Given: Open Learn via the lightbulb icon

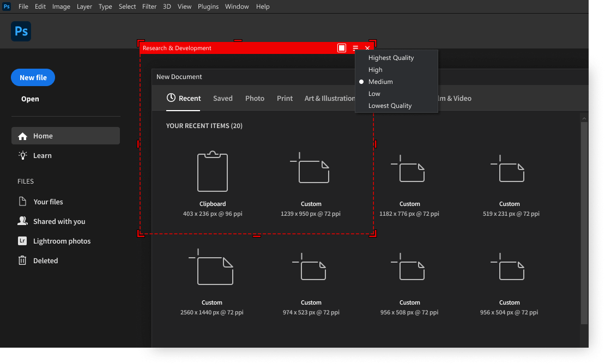Looking at the screenshot, I should [22, 155].
